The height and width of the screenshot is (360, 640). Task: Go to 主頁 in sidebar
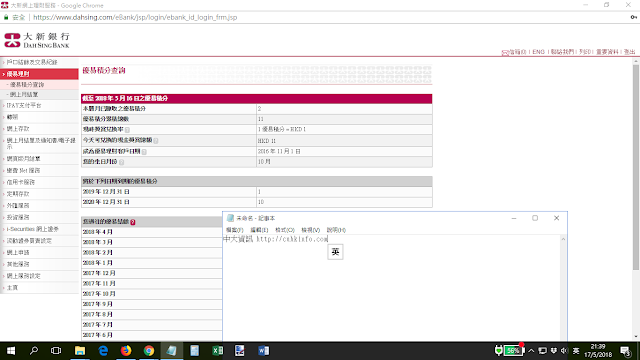[39, 288]
